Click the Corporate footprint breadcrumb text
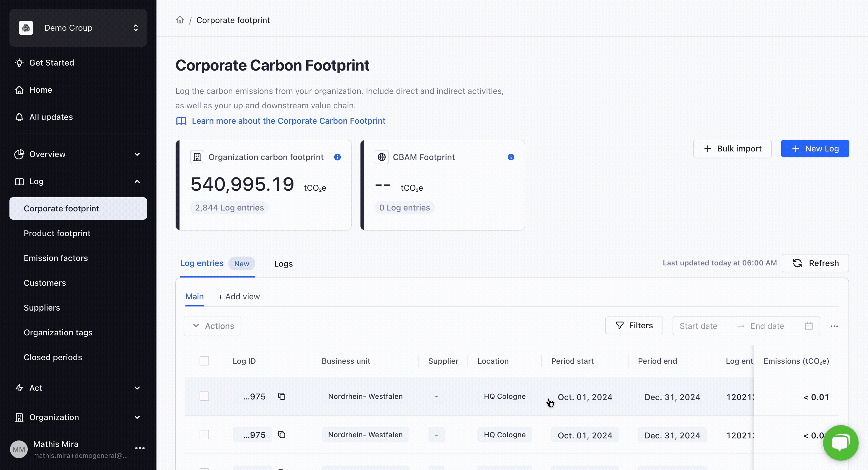The height and width of the screenshot is (470, 868). (x=233, y=20)
